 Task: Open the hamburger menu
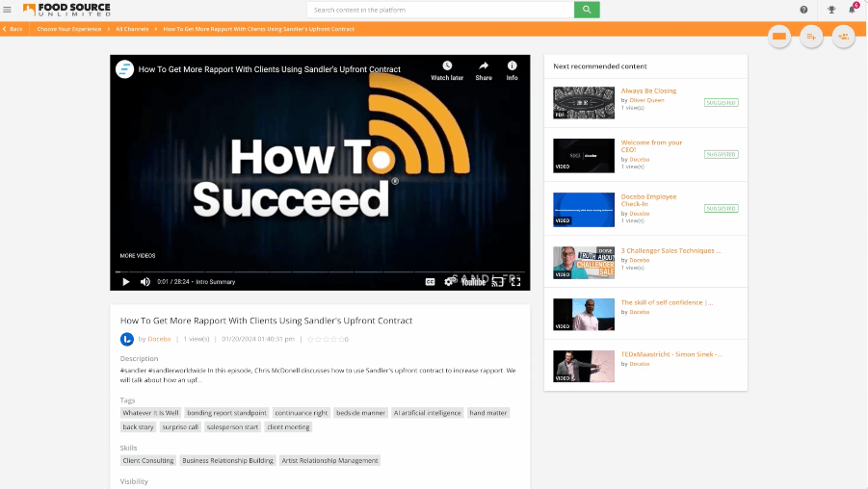point(8,10)
